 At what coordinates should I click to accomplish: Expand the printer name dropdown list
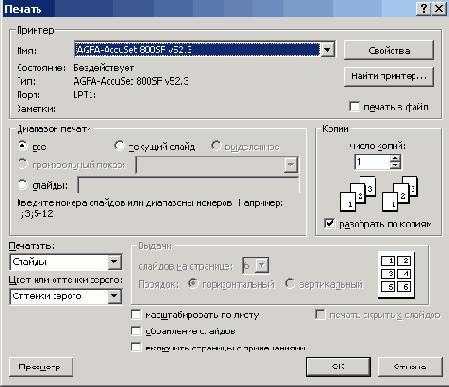coord(327,50)
